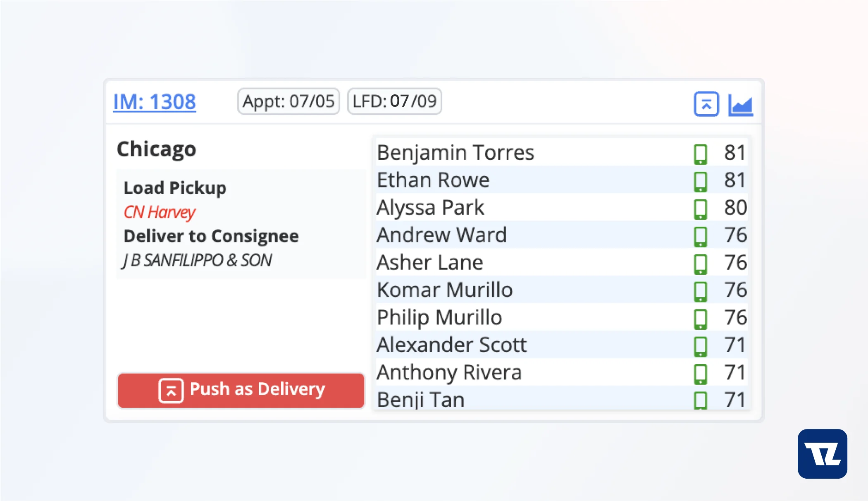Open the area chart analytics icon
868x501 pixels.
[740, 105]
